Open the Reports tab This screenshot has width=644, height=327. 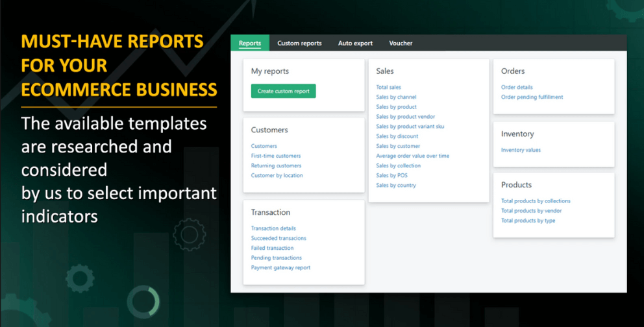[250, 43]
